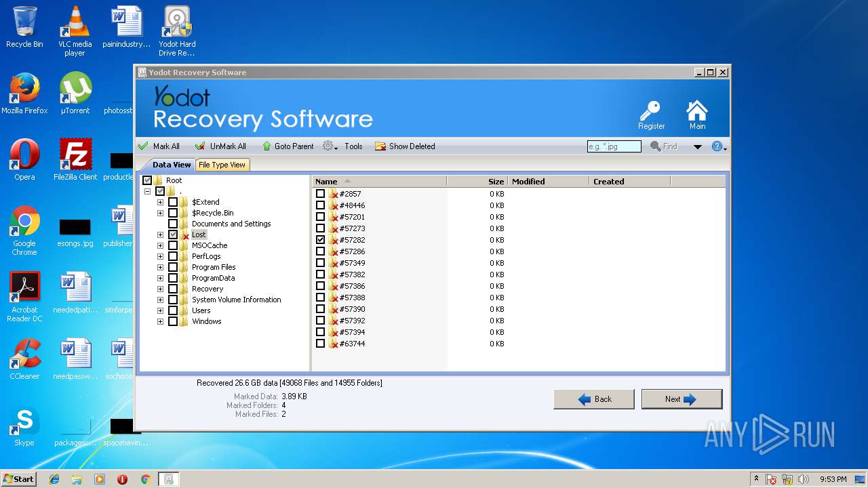Select the #63744 deleted folder icon
Viewport: 868px width, 488px height.
(x=333, y=344)
